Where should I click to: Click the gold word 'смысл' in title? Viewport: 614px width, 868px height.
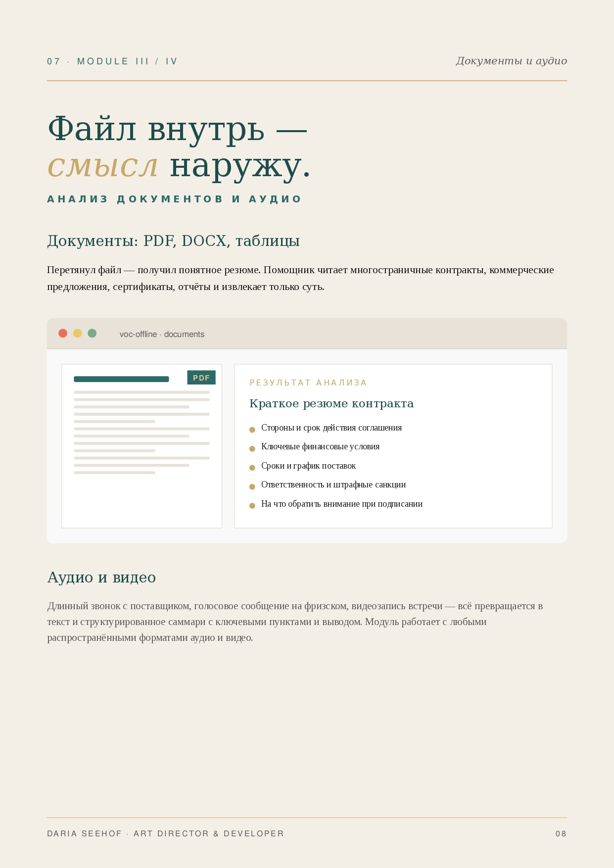click(x=103, y=165)
